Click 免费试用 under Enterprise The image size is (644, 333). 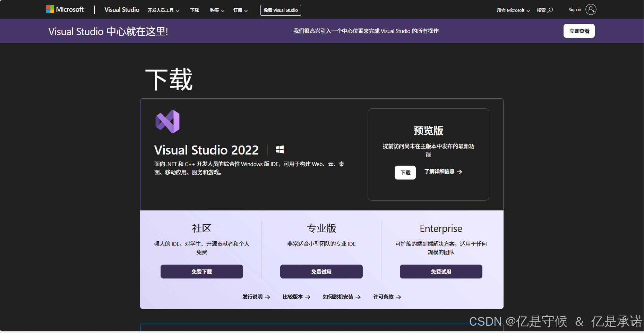tap(441, 272)
